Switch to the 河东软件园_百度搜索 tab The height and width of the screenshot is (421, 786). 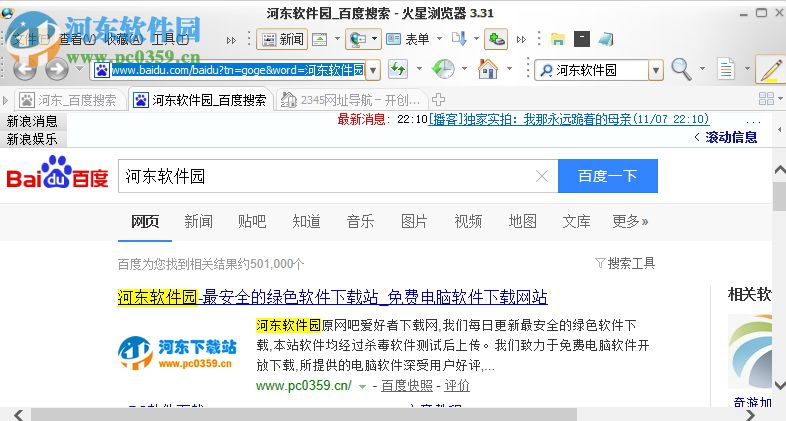201,100
